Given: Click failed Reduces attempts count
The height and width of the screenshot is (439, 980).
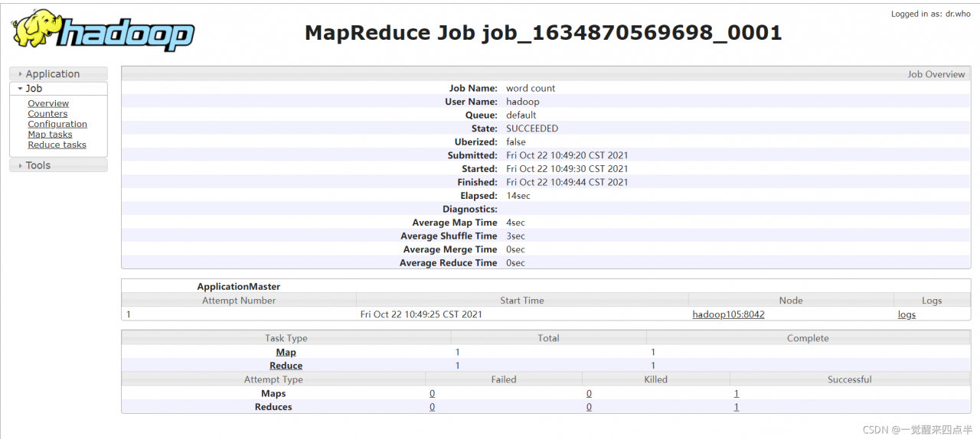Looking at the screenshot, I should (x=432, y=407).
